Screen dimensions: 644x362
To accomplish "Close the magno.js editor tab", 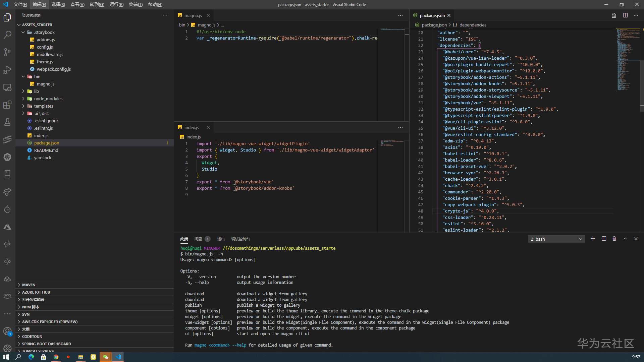I will pyautogui.click(x=208, y=15).
